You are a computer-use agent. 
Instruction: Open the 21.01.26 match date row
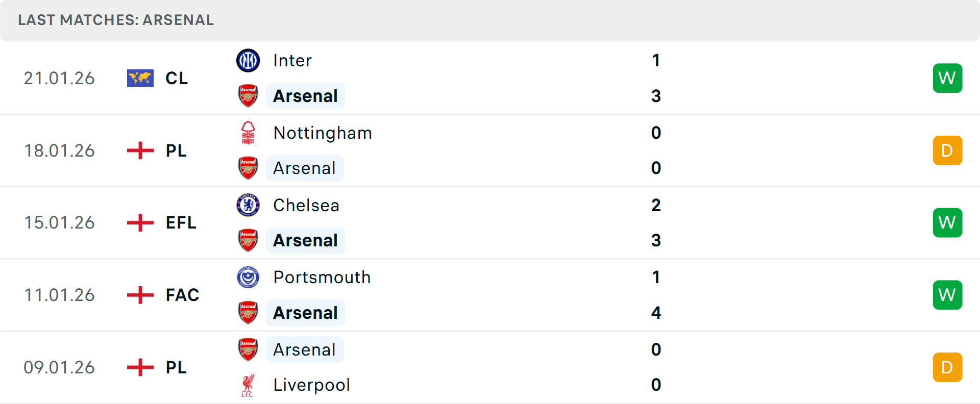59,78
